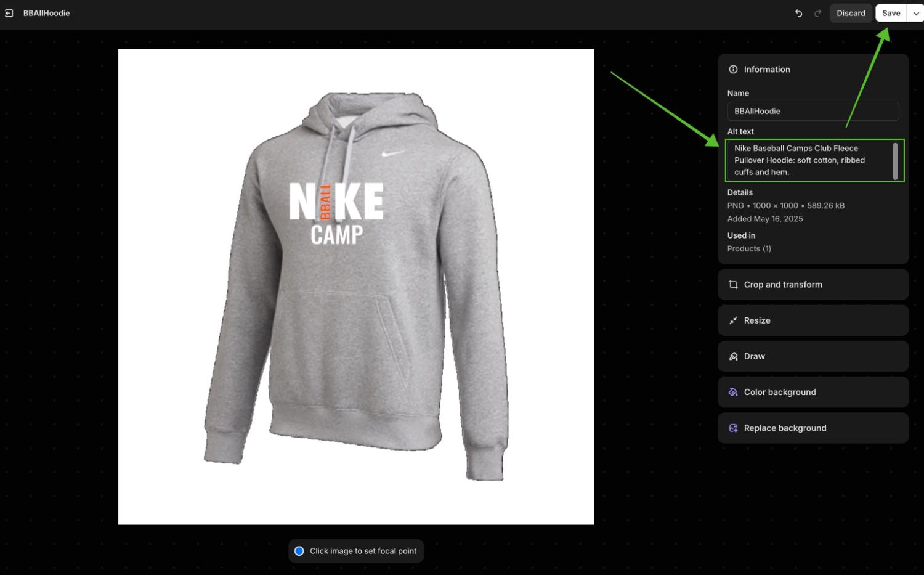Viewport: 924px width, 575px height.
Task: Click the Resize arrows icon
Action: point(733,320)
